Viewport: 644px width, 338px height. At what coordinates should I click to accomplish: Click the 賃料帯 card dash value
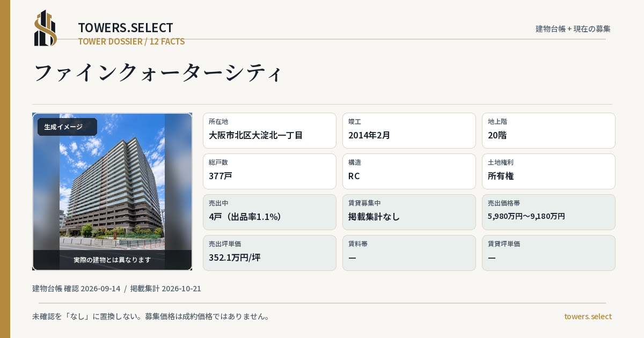click(x=352, y=258)
